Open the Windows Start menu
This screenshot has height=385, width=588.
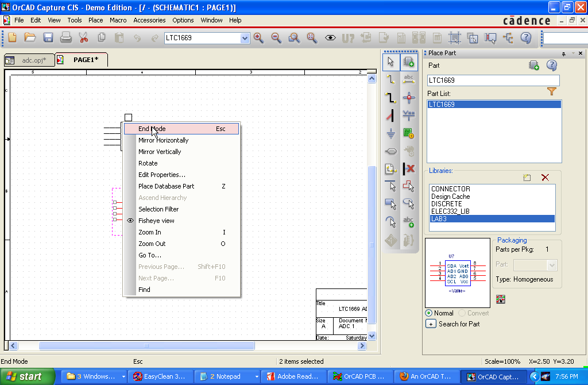(28, 376)
